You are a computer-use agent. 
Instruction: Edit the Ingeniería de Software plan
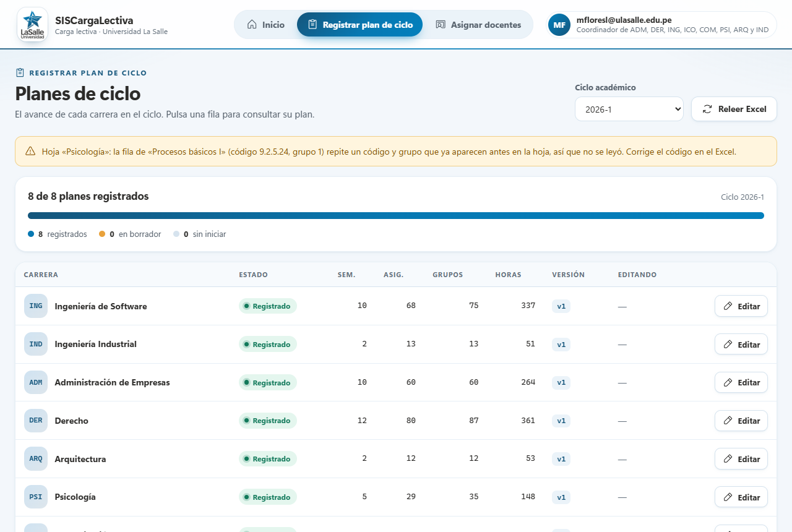click(741, 306)
